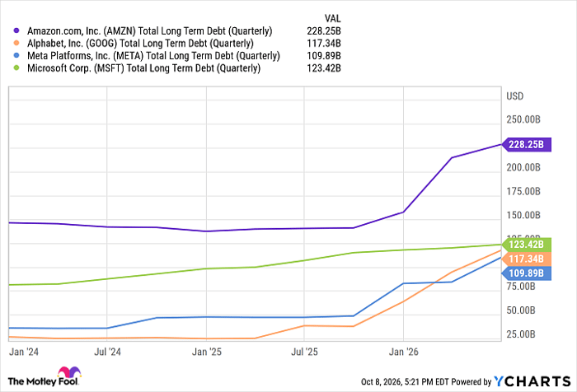Click the 175.00B y-axis label
Image resolution: width=577 pixels, height=392 pixels.
523,192
